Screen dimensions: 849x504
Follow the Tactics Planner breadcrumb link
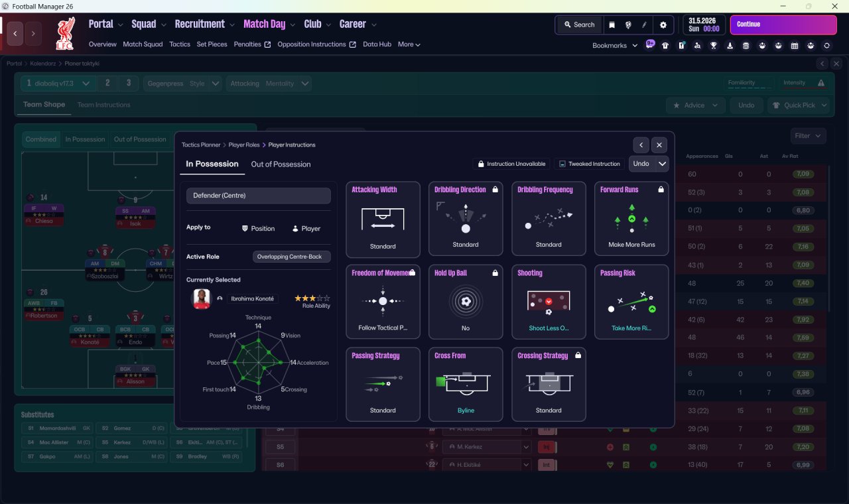[201, 145]
